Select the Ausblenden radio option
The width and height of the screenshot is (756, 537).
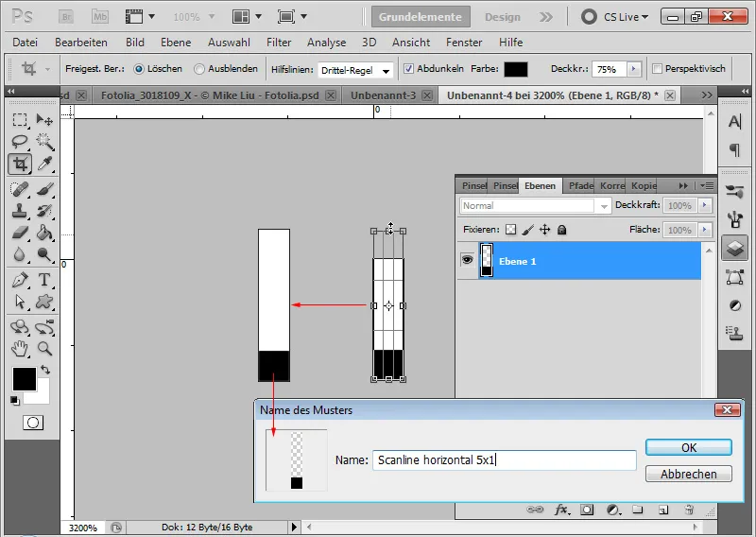pos(199,69)
